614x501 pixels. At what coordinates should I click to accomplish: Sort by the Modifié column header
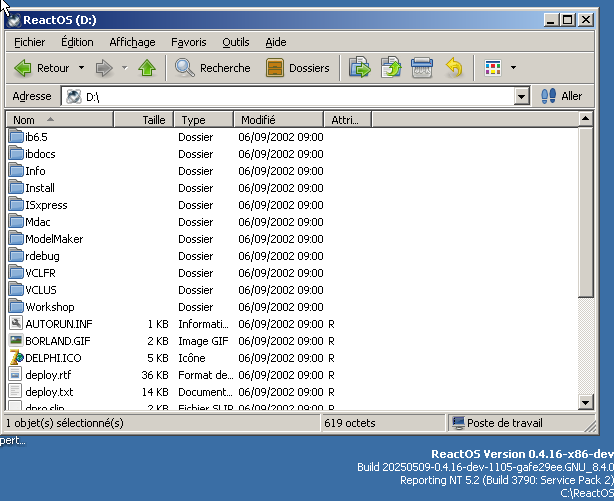click(x=279, y=119)
